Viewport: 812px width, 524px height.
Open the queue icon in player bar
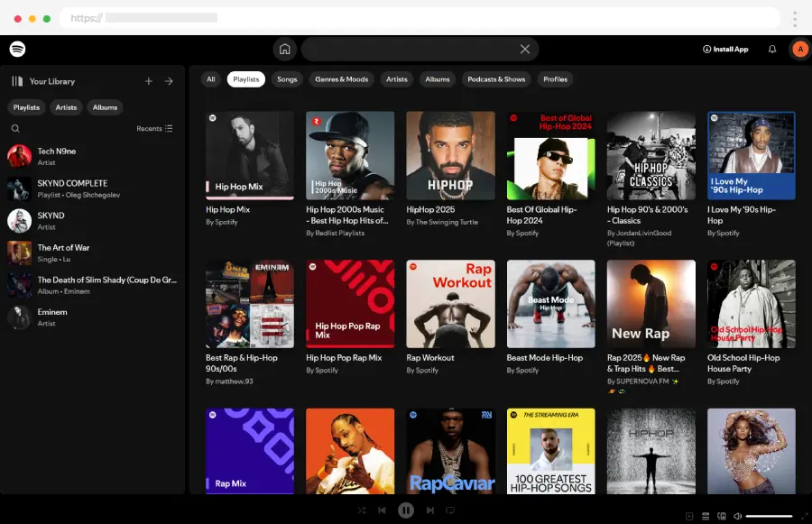point(706,516)
